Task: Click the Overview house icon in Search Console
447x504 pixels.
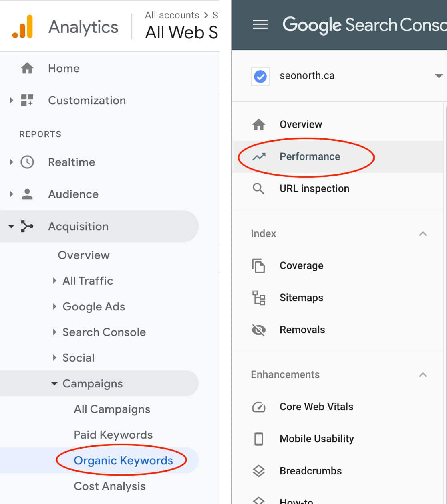Action: click(x=259, y=124)
